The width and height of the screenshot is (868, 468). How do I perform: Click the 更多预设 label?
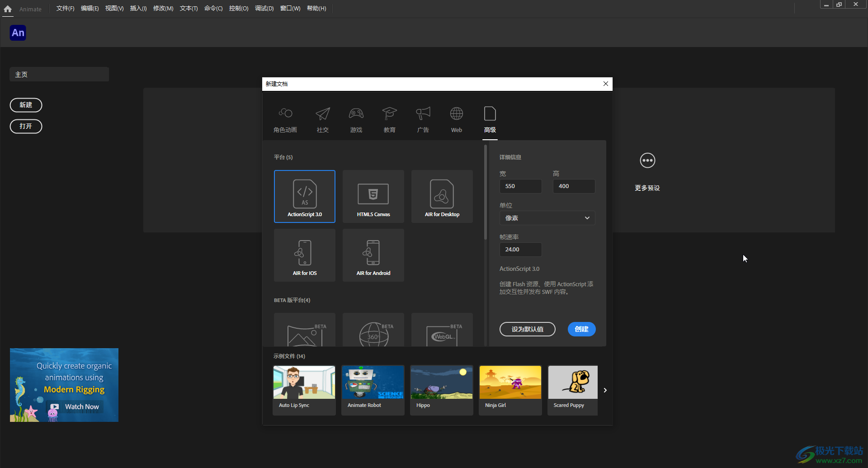click(647, 188)
